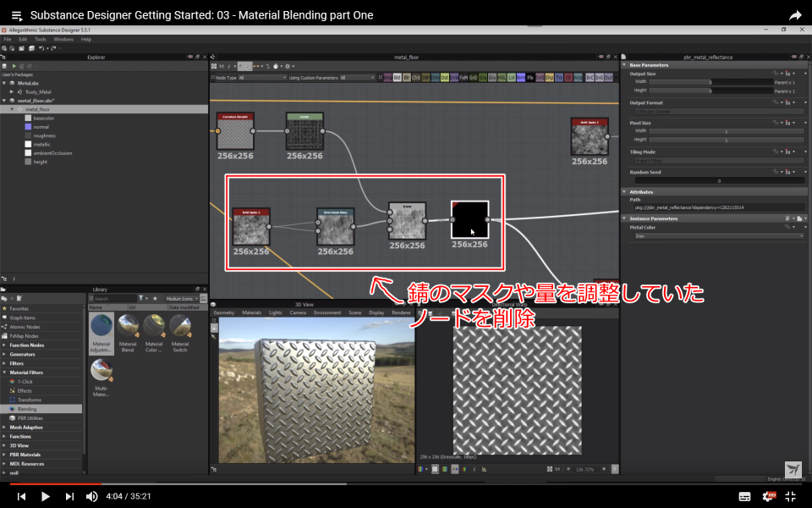Open the File menu
812x508 pixels.
[8, 40]
